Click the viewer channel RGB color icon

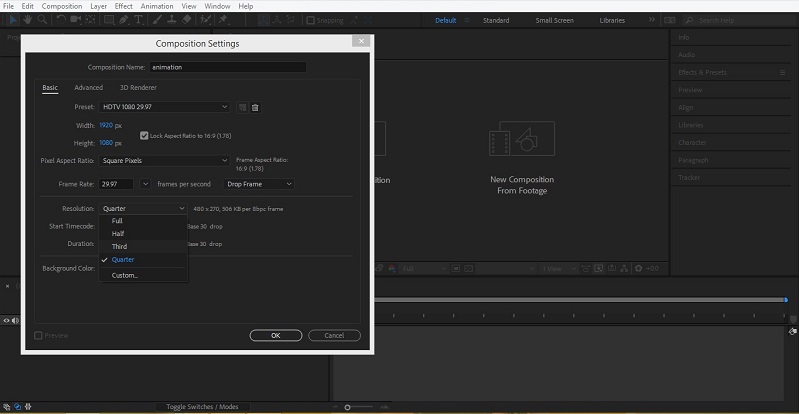click(392, 268)
